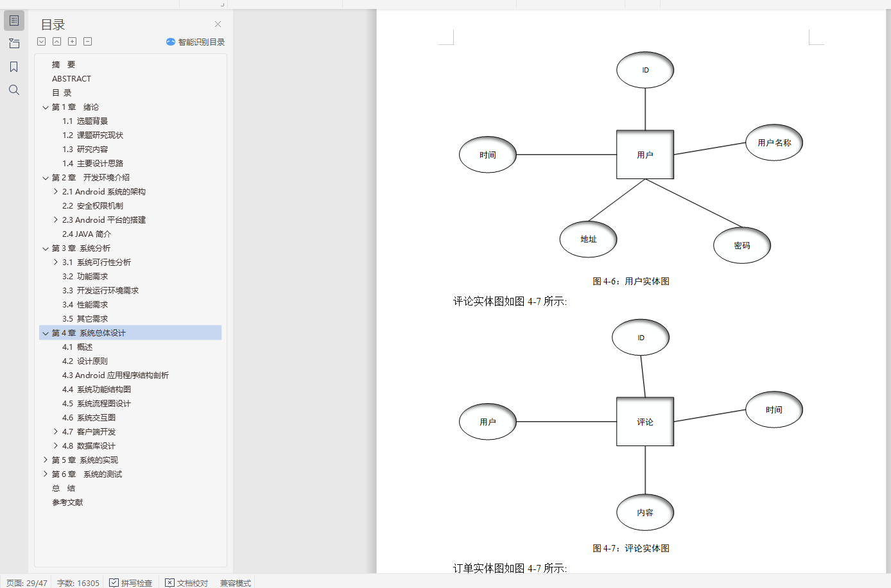
Task: Select the 用户 entity rectangle in figure 4-6
Action: pyautogui.click(x=645, y=155)
